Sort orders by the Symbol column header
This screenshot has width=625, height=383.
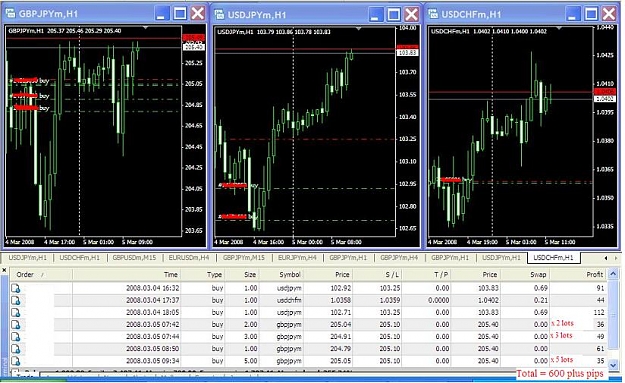281,275
